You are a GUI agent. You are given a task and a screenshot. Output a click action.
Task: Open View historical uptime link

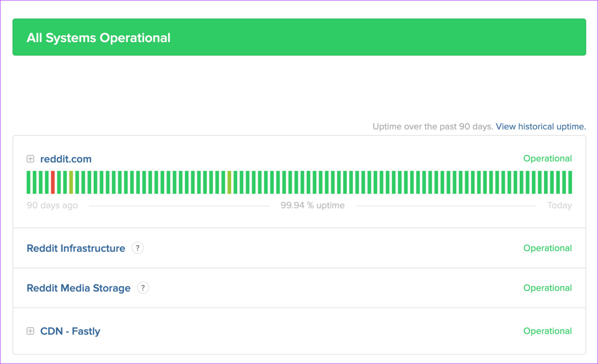540,126
